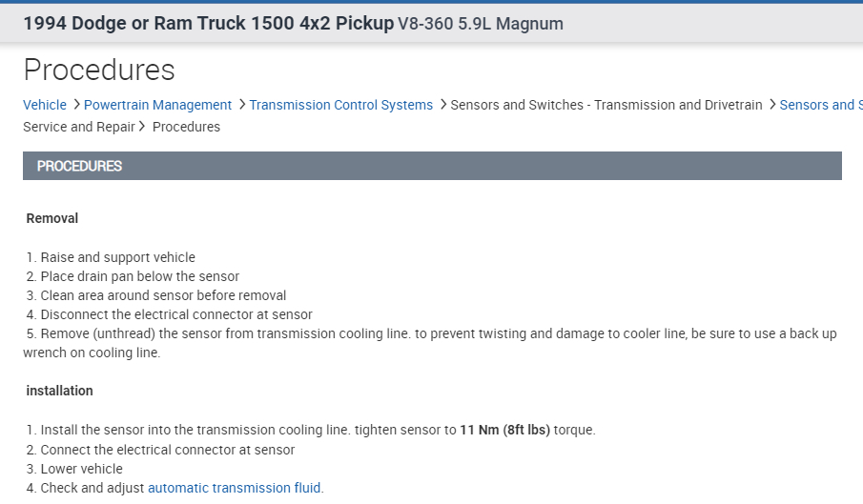This screenshot has width=863, height=504.
Task: Click the chevron after Powertrain Management
Action: pyautogui.click(x=241, y=105)
